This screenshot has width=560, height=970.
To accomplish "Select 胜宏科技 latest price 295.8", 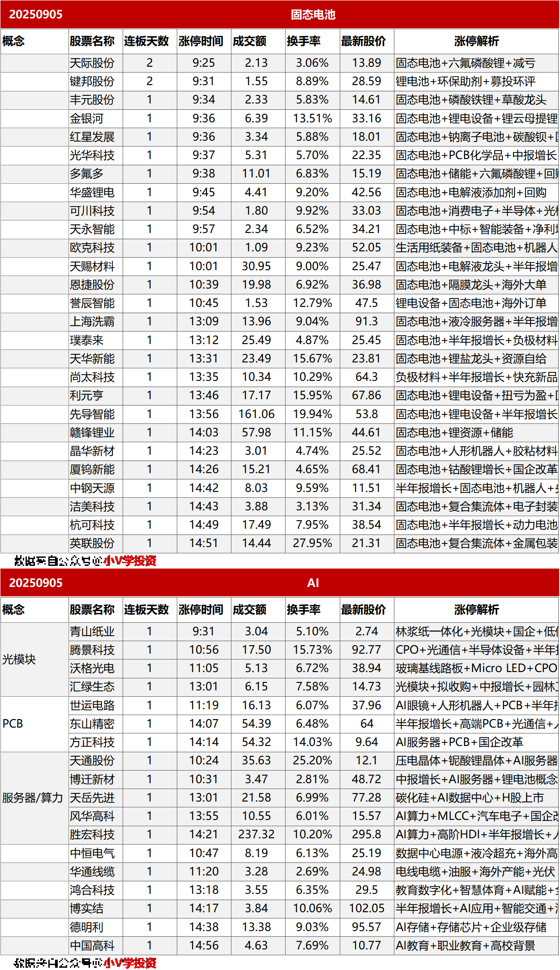I will click(367, 835).
